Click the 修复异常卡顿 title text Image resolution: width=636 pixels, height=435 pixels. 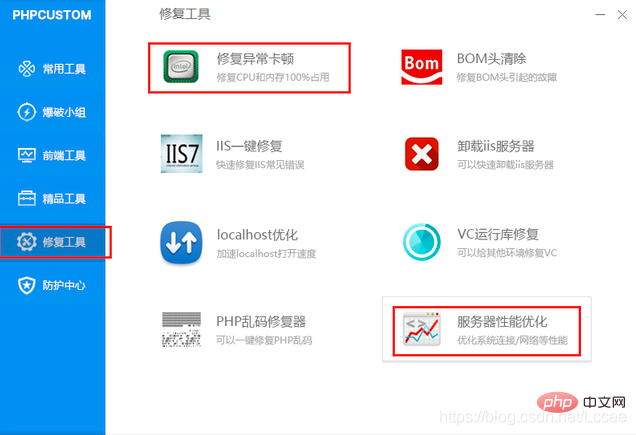pos(255,59)
